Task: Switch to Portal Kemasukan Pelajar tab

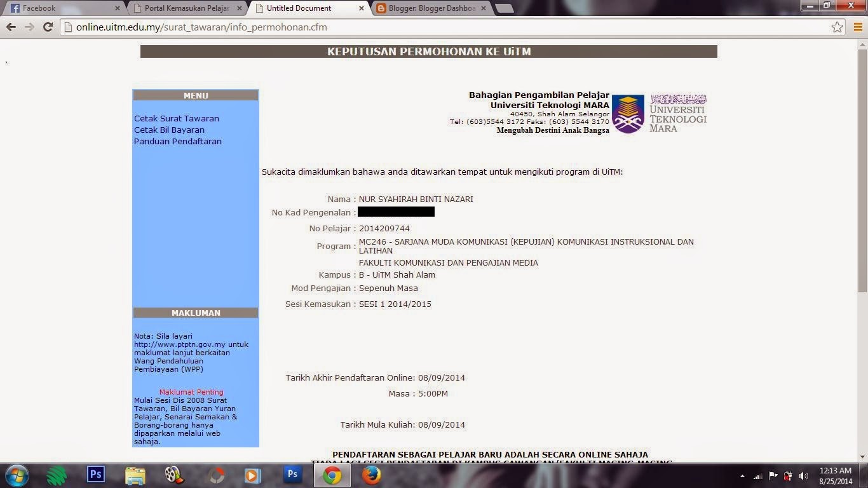Action: (x=186, y=8)
